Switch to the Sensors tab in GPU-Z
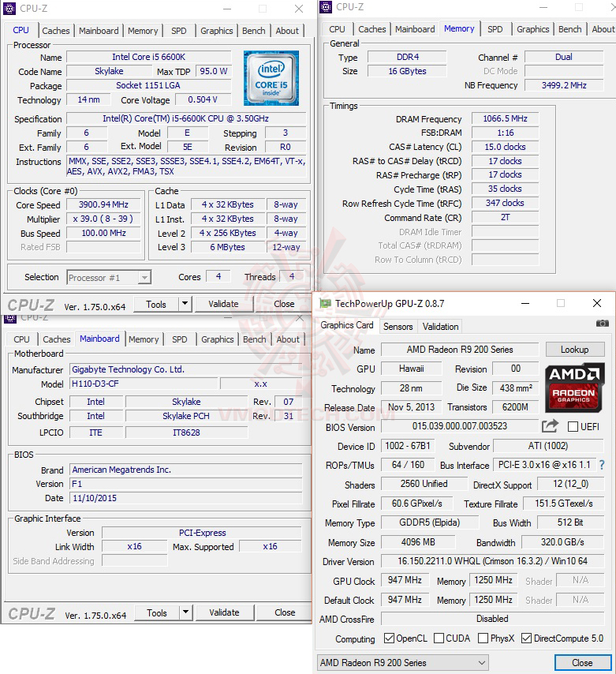 pyautogui.click(x=398, y=326)
